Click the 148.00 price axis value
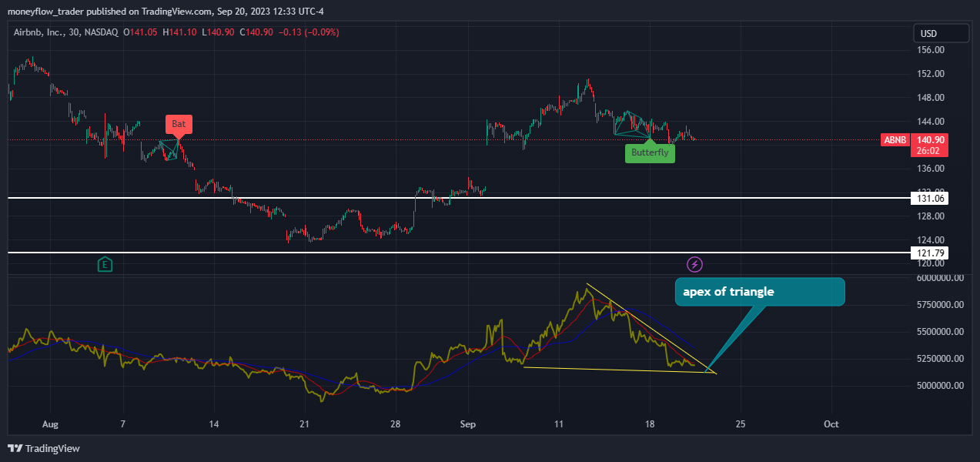The height and width of the screenshot is (462, 980). coord(932,98)
